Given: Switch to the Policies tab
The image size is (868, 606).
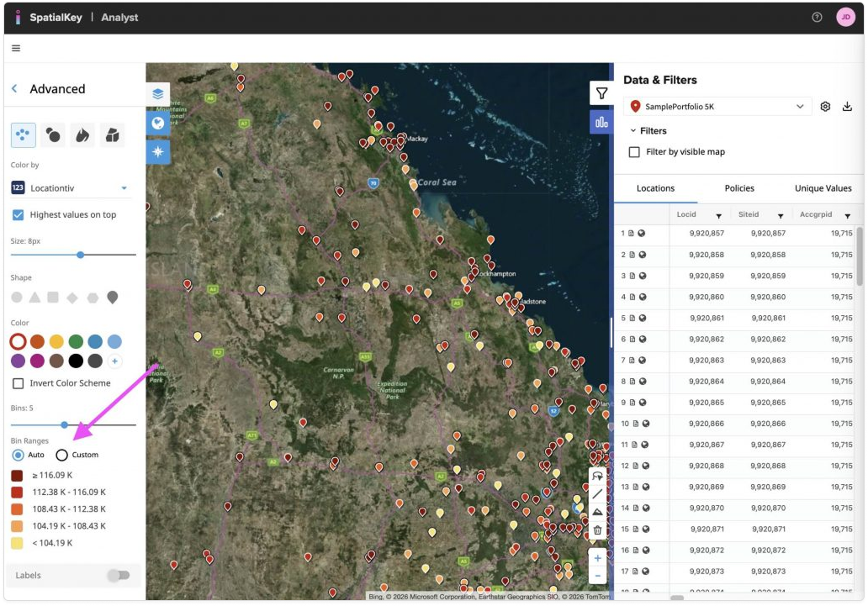Looking at the screenshot, I should 739,188.
